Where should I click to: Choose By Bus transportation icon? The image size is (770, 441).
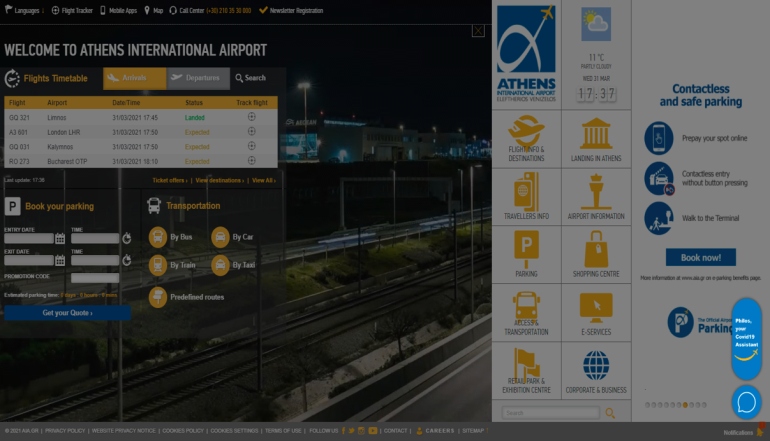pos(158,237)
